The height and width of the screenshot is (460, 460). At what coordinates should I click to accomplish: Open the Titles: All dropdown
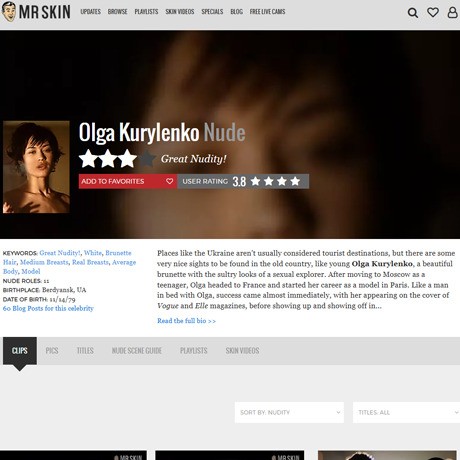[406, 412]
